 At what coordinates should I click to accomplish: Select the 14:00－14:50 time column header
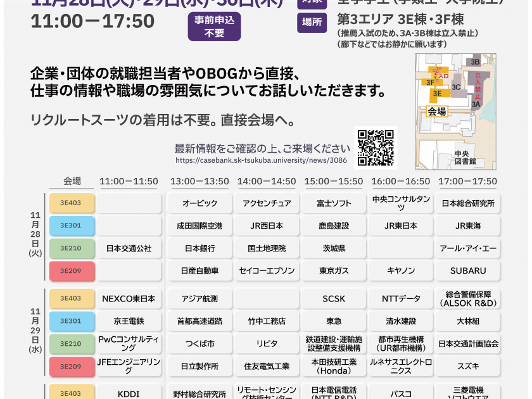[x=267, y=181]
